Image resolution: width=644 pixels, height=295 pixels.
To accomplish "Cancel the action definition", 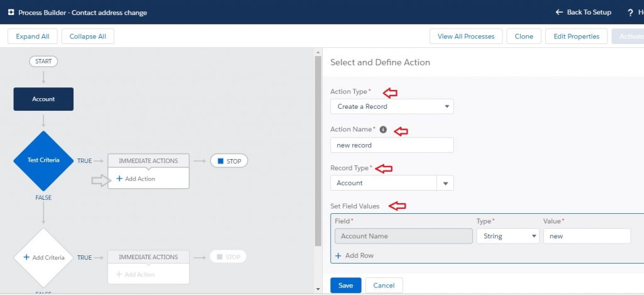I will click(x=384, y=286).
